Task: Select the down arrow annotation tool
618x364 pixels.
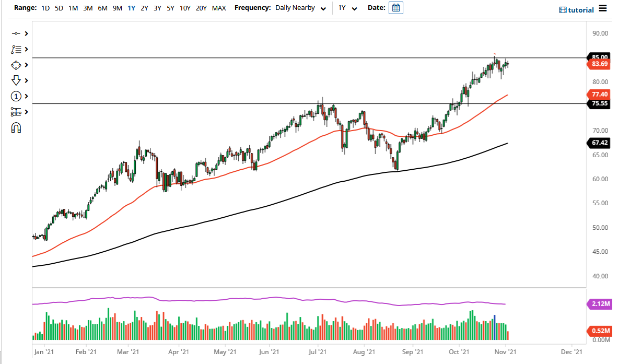Action: [x=16, y=80]
